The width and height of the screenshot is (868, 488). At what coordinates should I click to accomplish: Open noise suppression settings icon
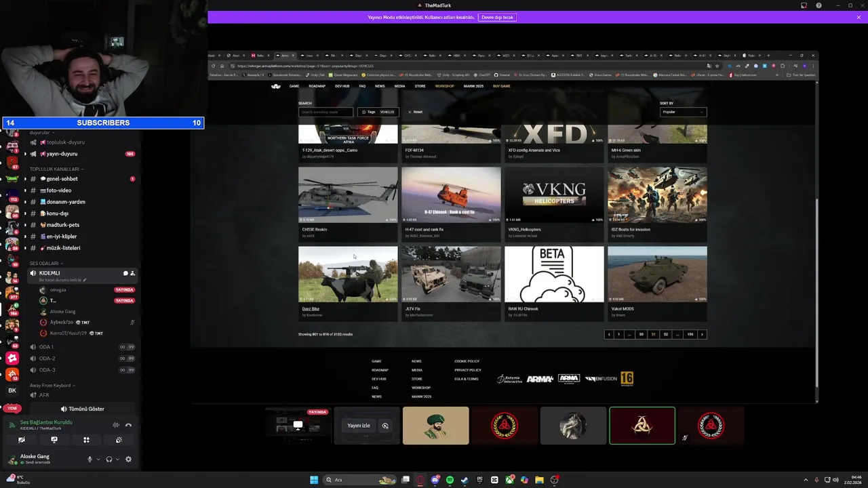click(116, 425)
